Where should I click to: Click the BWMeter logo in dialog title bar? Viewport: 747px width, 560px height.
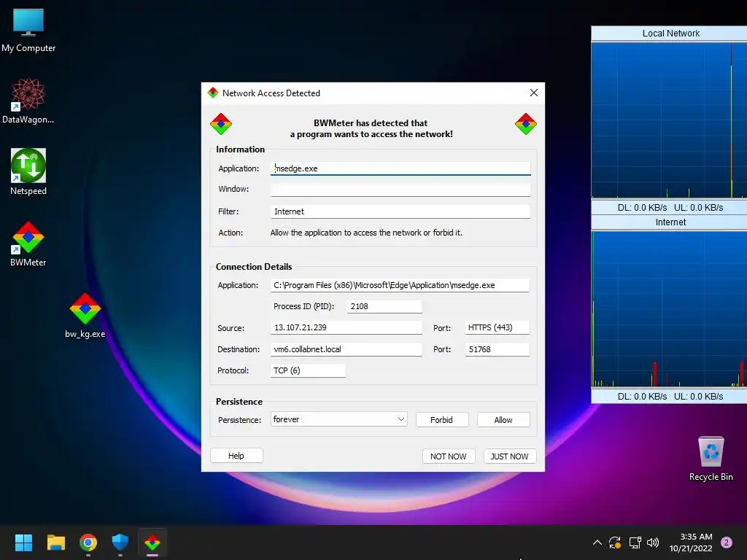tap(213, 93)
